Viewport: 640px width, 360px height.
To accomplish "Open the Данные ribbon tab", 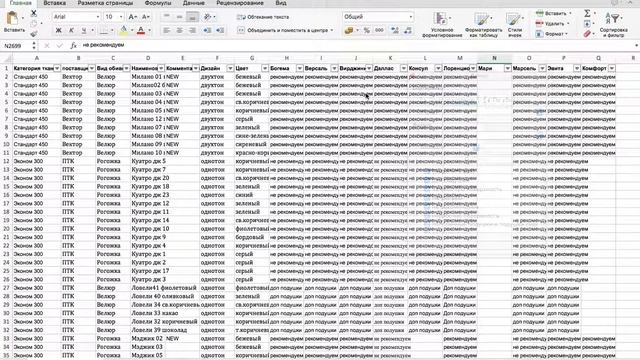I will [193, 3].
